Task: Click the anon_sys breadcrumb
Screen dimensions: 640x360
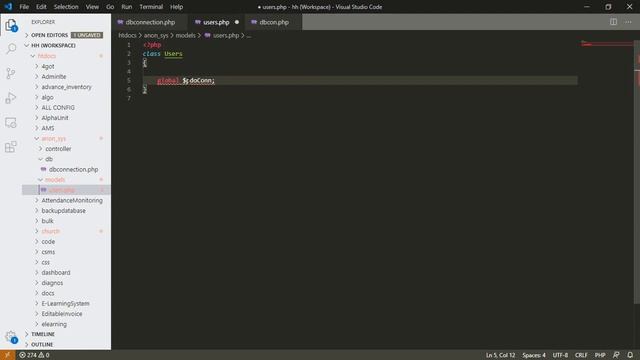Action: (x=156, y=36)
